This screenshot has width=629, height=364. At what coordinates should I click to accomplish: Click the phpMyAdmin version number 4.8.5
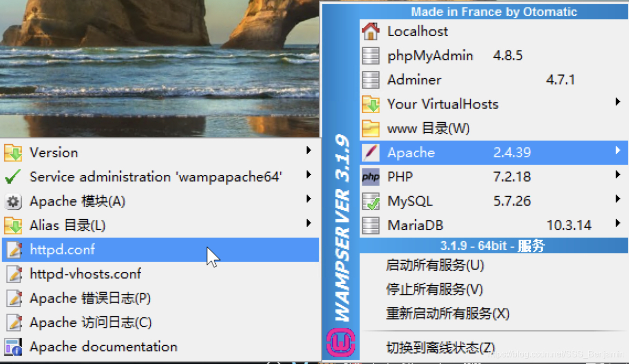pyautogui.click(x=508, y=56)
